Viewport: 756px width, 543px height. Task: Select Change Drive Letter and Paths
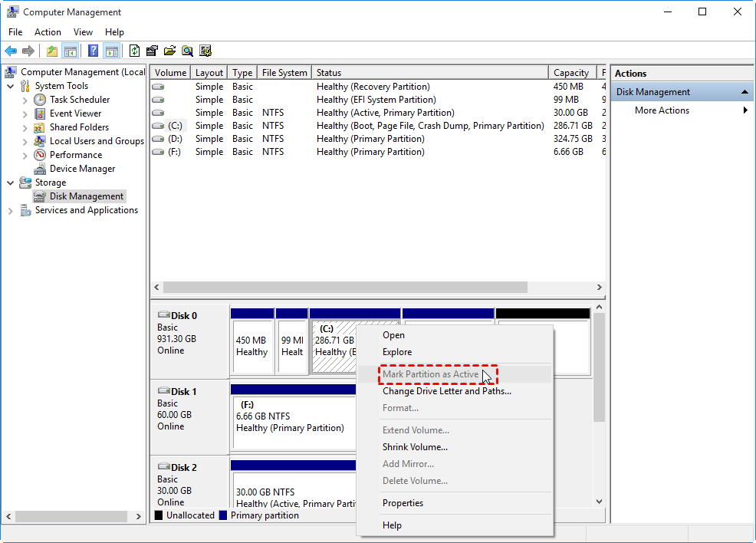pos(446,391)
